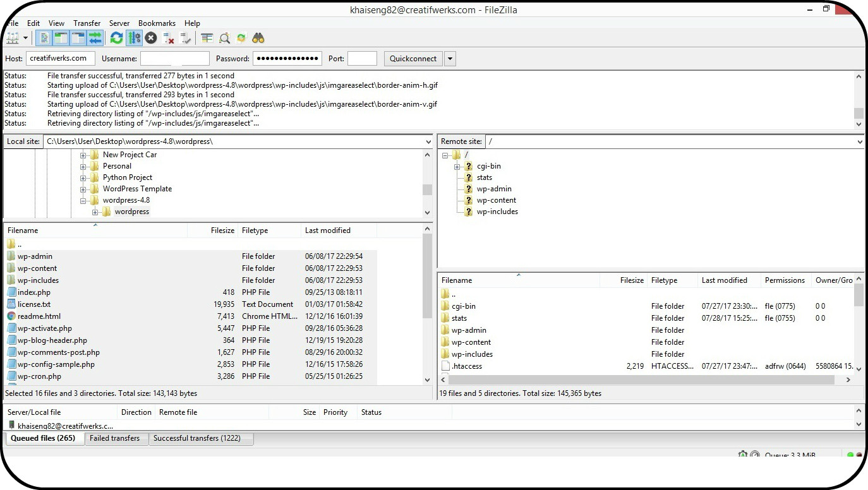Expand the remote cgi-bin tree node
Image resolution: width=868 pixels, height=490 pixels.
pos(457,166)
